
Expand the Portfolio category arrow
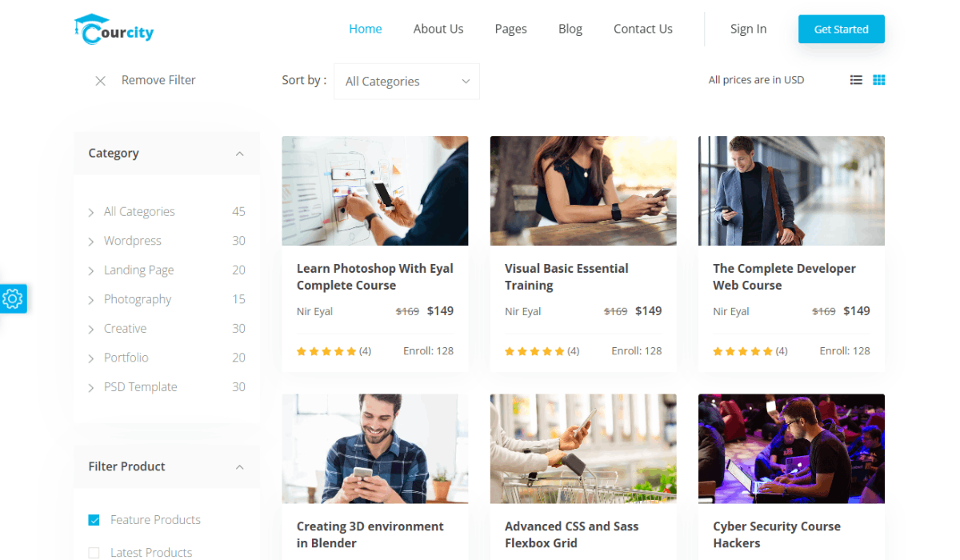91,358
